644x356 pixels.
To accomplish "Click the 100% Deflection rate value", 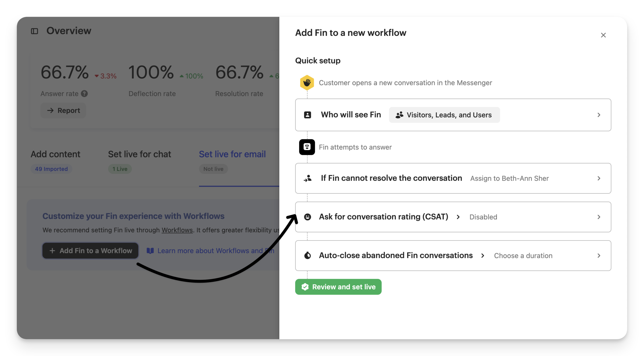I will [x=151, y=72].
